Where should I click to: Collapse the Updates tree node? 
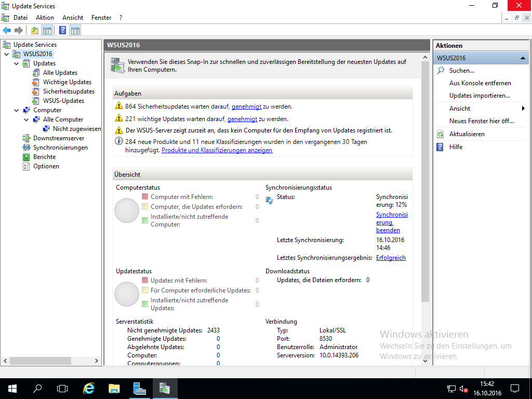click(16, 63)
